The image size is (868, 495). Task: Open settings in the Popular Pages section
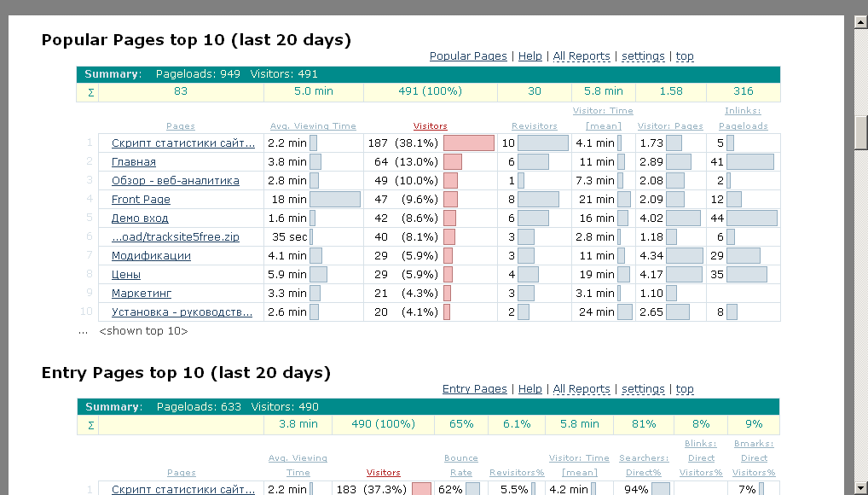(643, 56)
